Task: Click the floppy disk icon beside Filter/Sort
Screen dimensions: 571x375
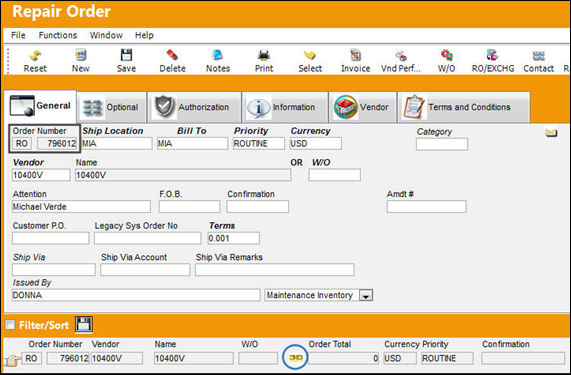Action: click(84, 324)
